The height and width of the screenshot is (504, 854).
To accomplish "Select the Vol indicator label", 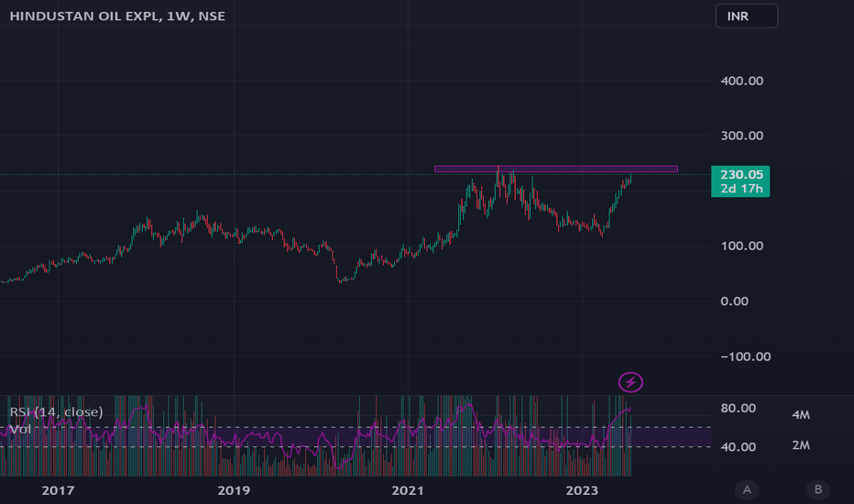I will click(20, 430).
